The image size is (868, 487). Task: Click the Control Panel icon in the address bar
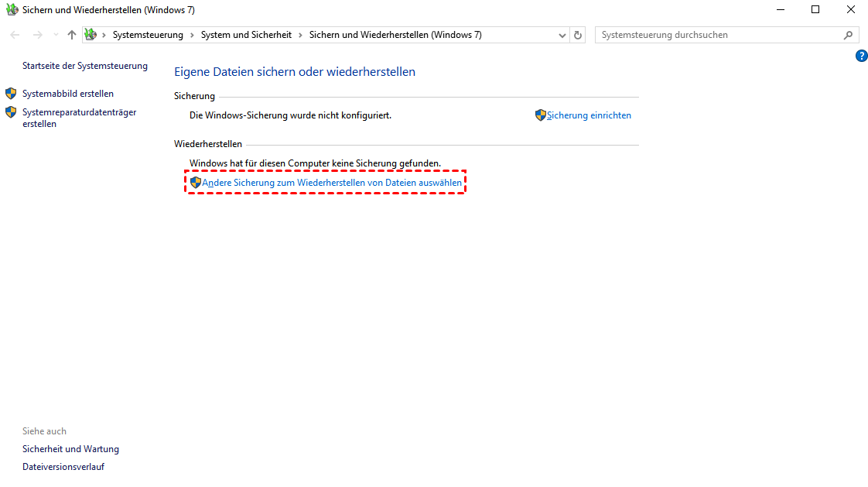pos(91,35)
